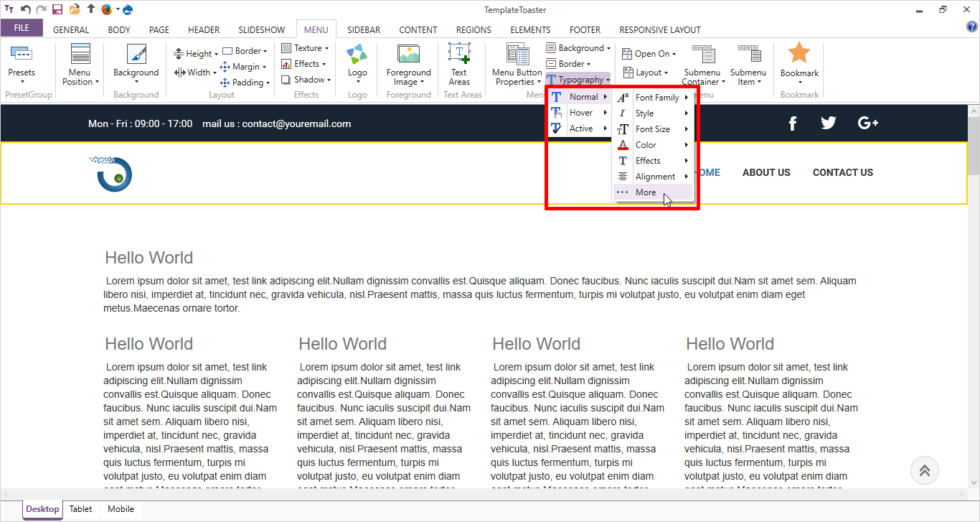The width and height of the screenshot is (980, 522).
Task: Click the Text Areas icon
Action: [459, 55]
